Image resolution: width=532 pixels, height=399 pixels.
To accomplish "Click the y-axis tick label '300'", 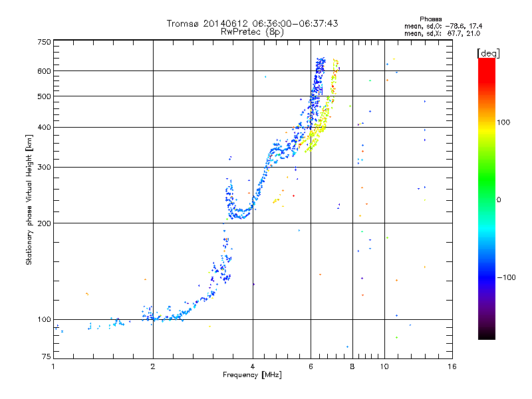I will point(44,168).
